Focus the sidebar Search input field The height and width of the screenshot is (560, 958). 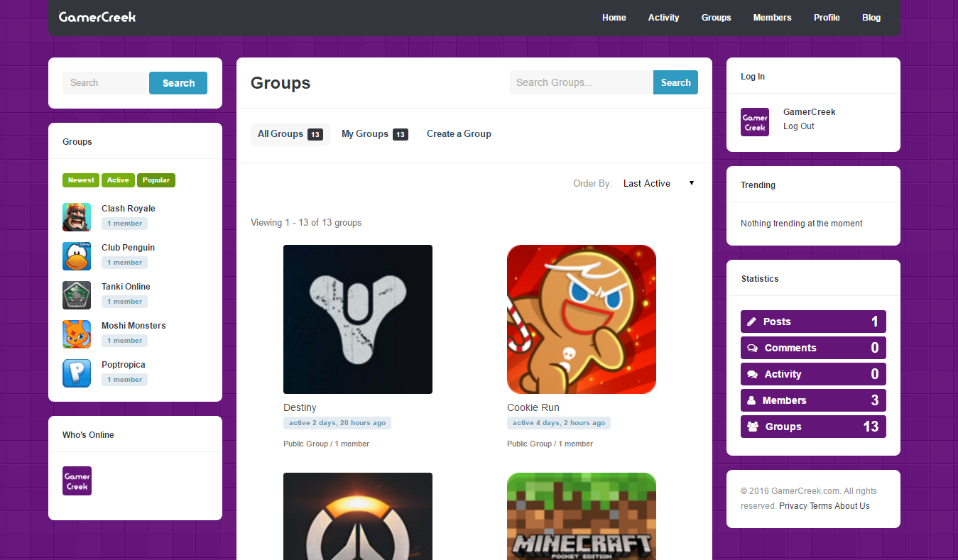point(104,83)
